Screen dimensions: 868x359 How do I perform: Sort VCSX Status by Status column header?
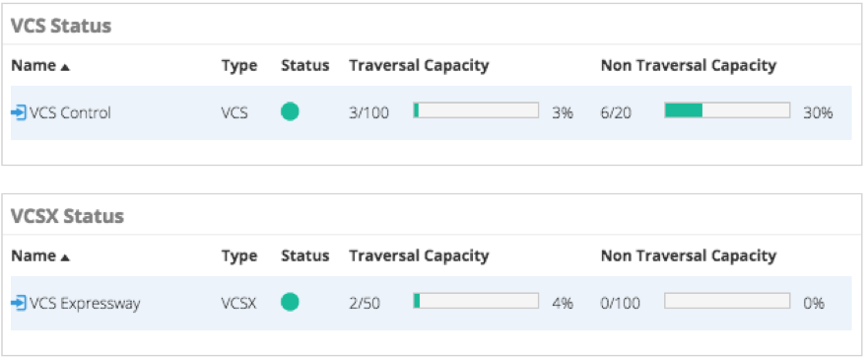coord(305,256)
